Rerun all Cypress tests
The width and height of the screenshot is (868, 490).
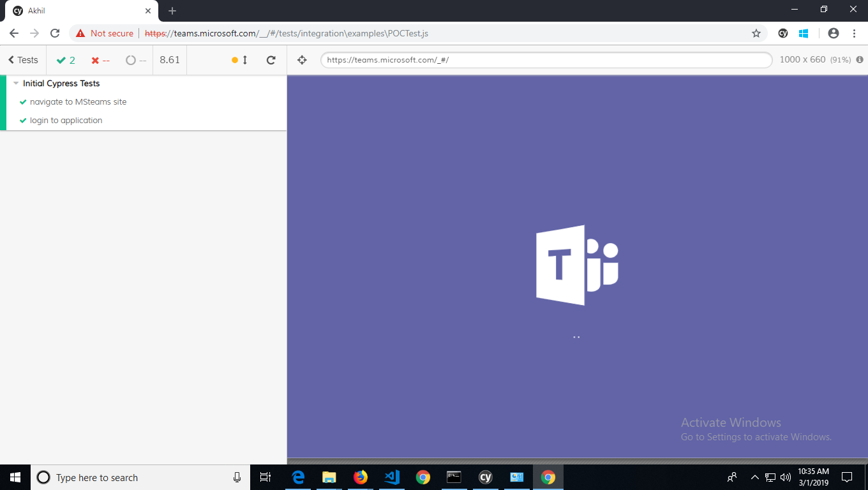[x=271, y=60]
